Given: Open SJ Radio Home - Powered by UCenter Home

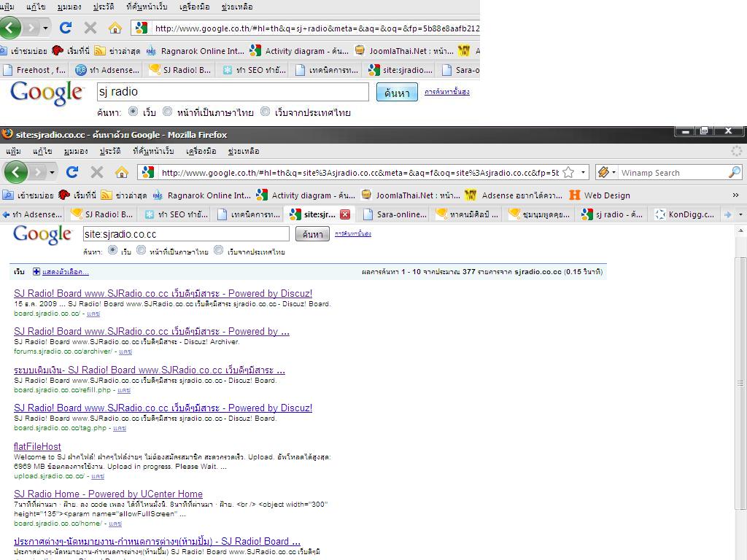Looking at the screenshot, I should [x=108, y=494].
